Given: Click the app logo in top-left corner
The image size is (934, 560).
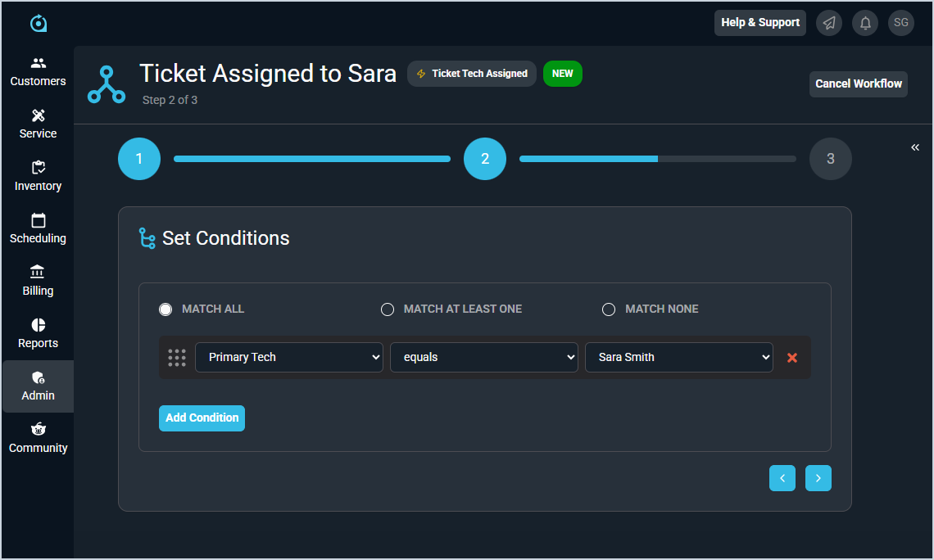Looking at the screenshot, I should [39, 24].
